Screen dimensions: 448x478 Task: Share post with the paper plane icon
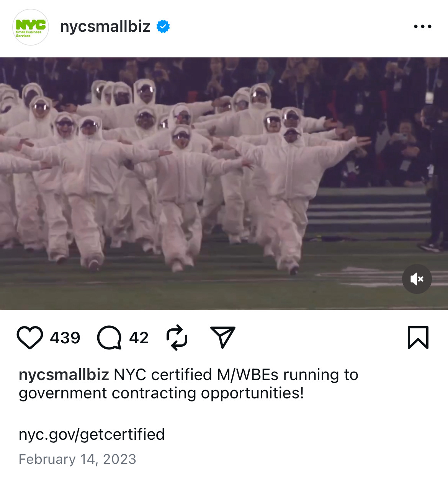pyautogui.click(x=223, y=337)
